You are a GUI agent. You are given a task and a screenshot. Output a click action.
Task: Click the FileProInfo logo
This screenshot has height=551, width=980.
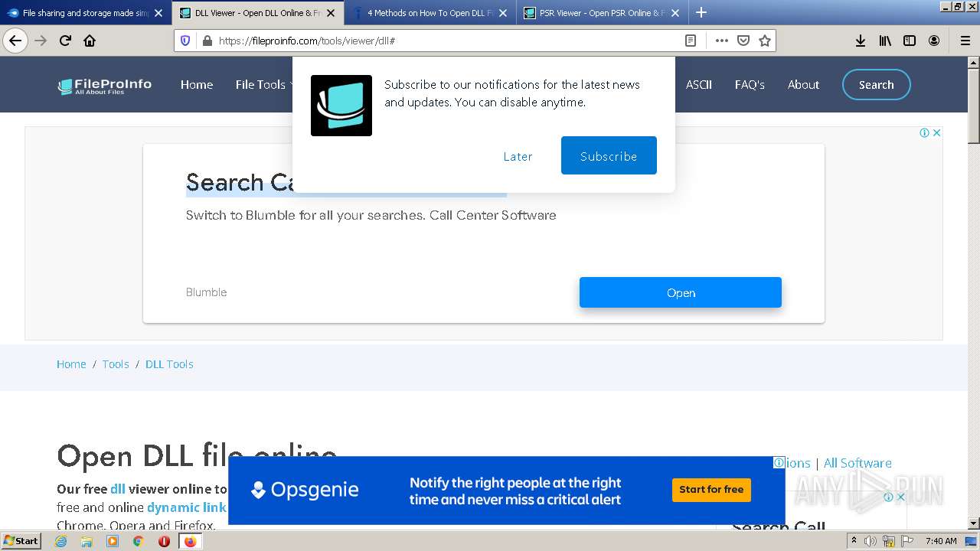105,86
